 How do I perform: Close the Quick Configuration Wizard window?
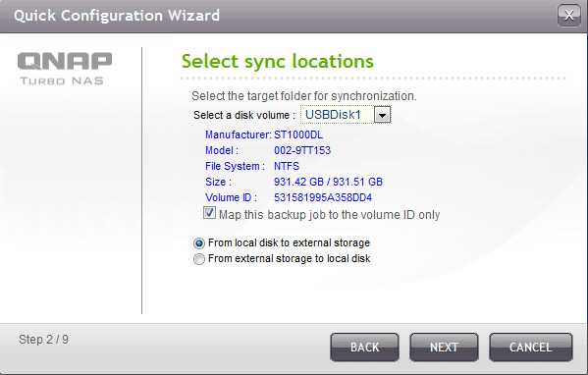click(569, 16)
